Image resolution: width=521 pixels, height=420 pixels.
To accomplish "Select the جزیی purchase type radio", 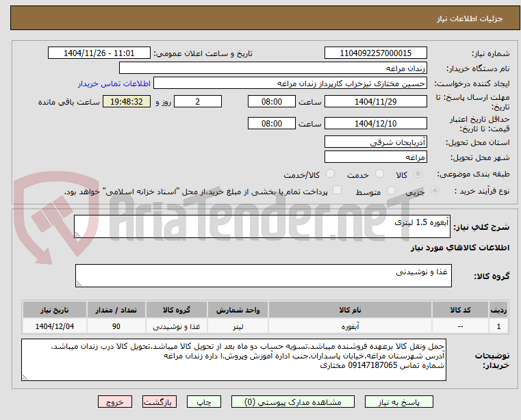I will (435, 191).
